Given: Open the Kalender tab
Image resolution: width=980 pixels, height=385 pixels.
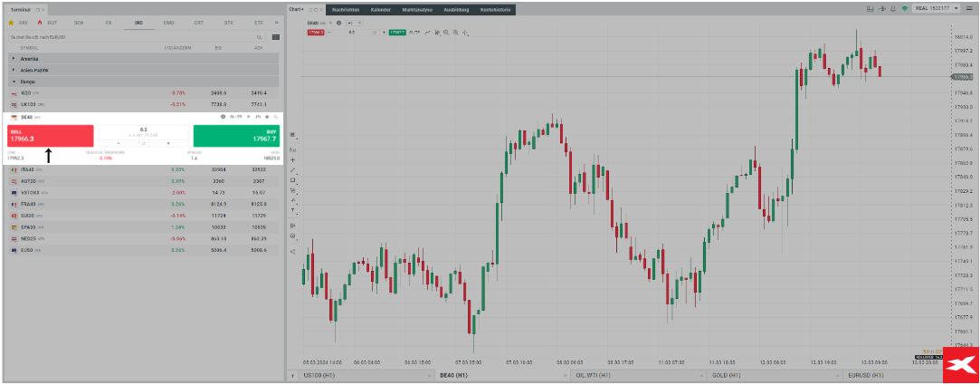Looking at the screenshot, I should pos(381,10).
